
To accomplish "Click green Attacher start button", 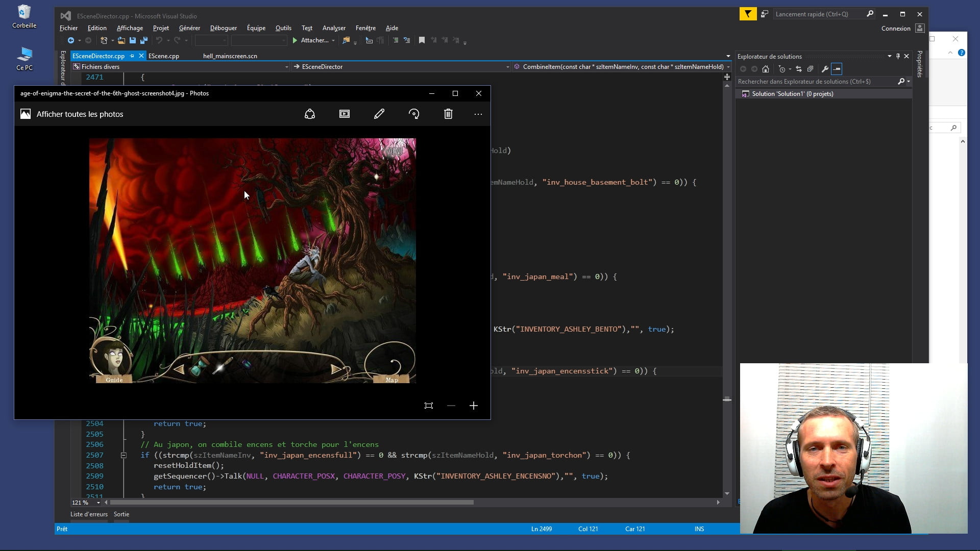I will click(310, 40).
